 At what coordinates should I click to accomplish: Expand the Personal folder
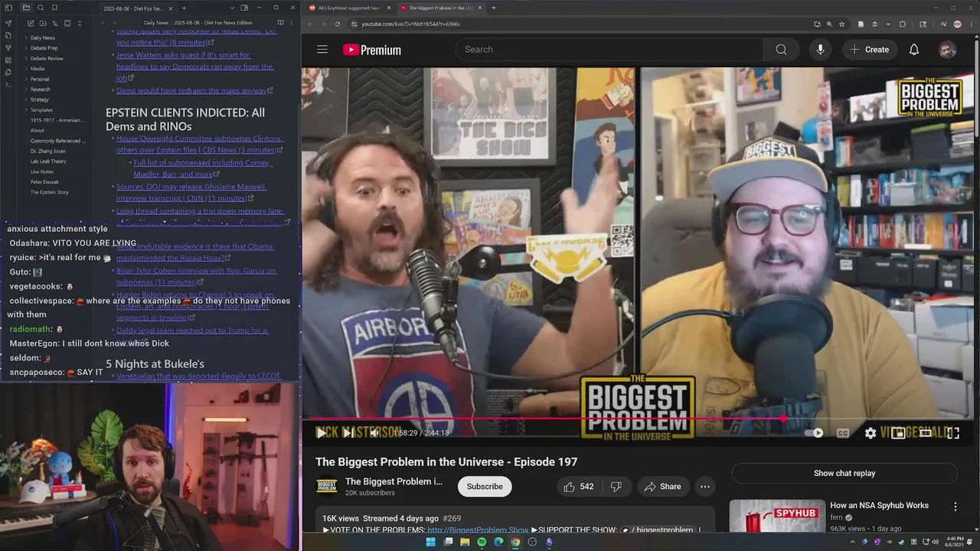pyautogui.click(x=40, y=79)
